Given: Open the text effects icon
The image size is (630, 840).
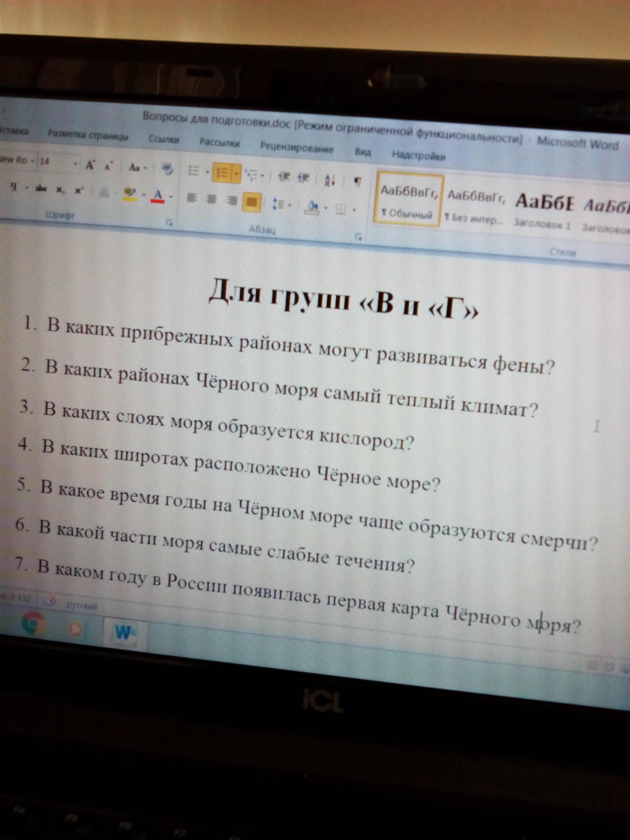Looking at the screenshot, I should [103, 193].
